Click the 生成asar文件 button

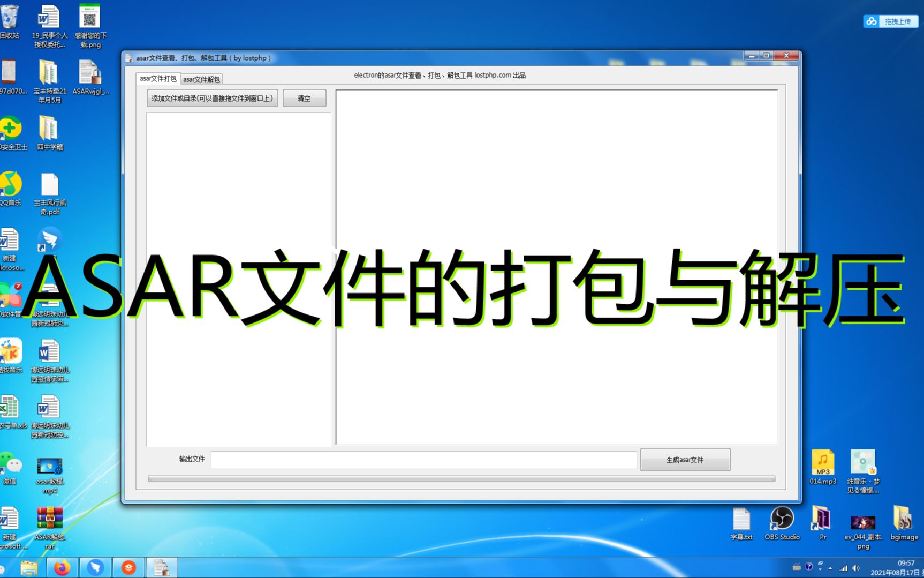point(685,460)
